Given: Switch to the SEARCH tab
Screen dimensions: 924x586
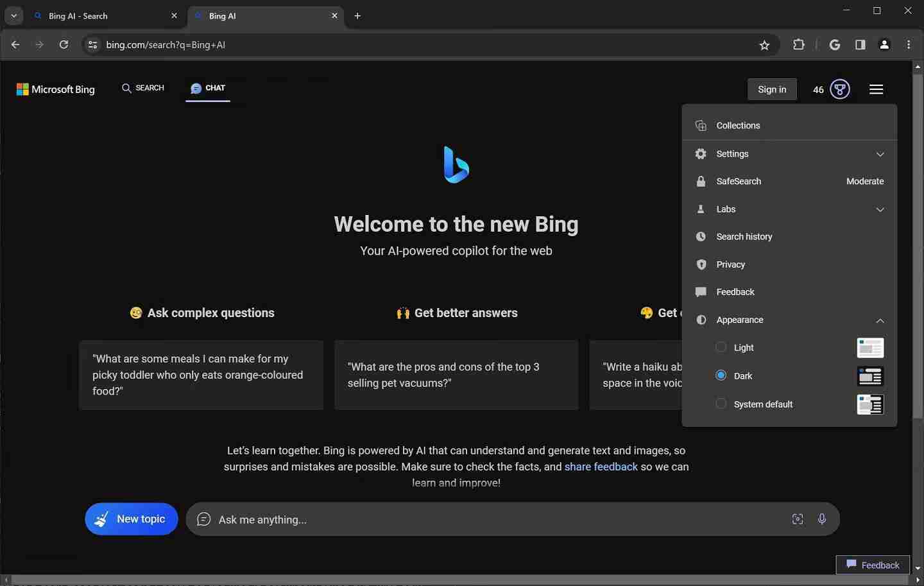Looking at the screenshot, I should coord(142,88).
